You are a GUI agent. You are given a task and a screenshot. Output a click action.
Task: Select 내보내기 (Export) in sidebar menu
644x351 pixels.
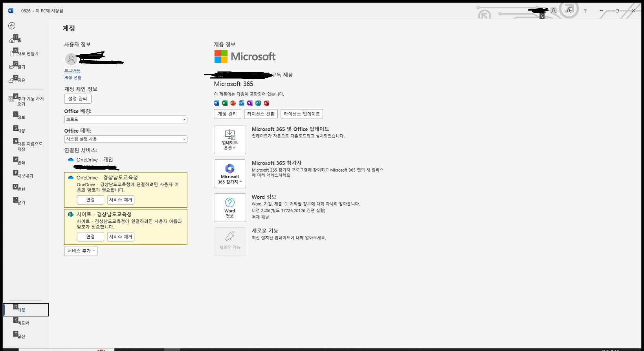pyautogui.click(x=26, y=175)
